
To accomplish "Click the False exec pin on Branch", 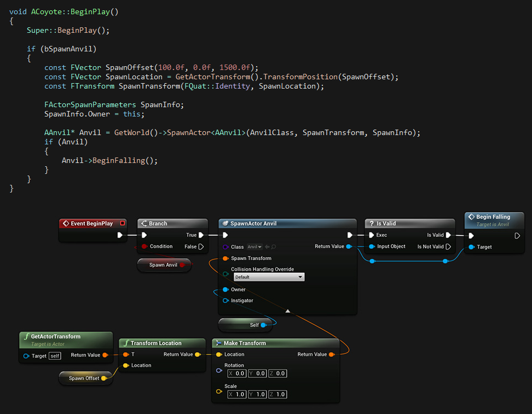I will pos(201,247).
